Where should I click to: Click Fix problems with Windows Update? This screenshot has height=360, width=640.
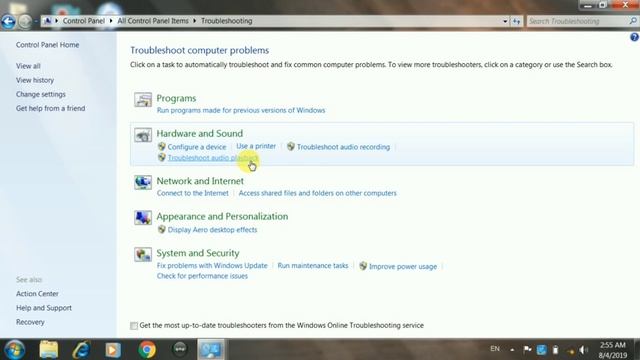click(212, 266)
